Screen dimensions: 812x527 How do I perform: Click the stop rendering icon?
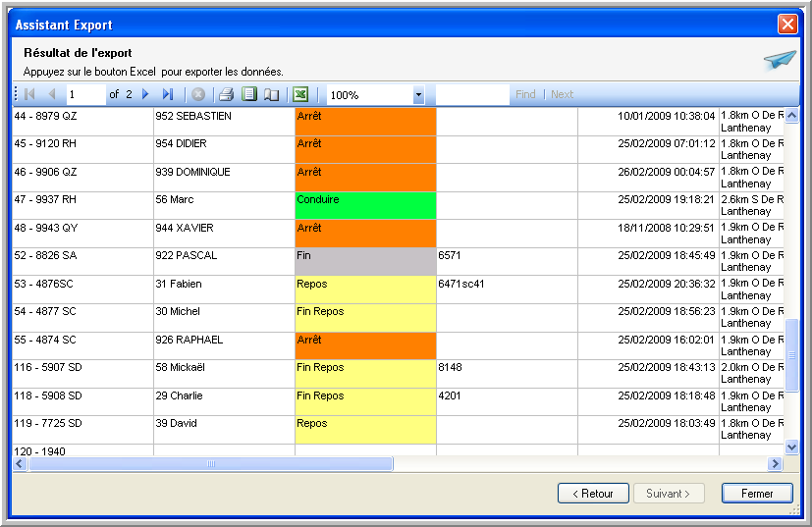coord(197,95)
